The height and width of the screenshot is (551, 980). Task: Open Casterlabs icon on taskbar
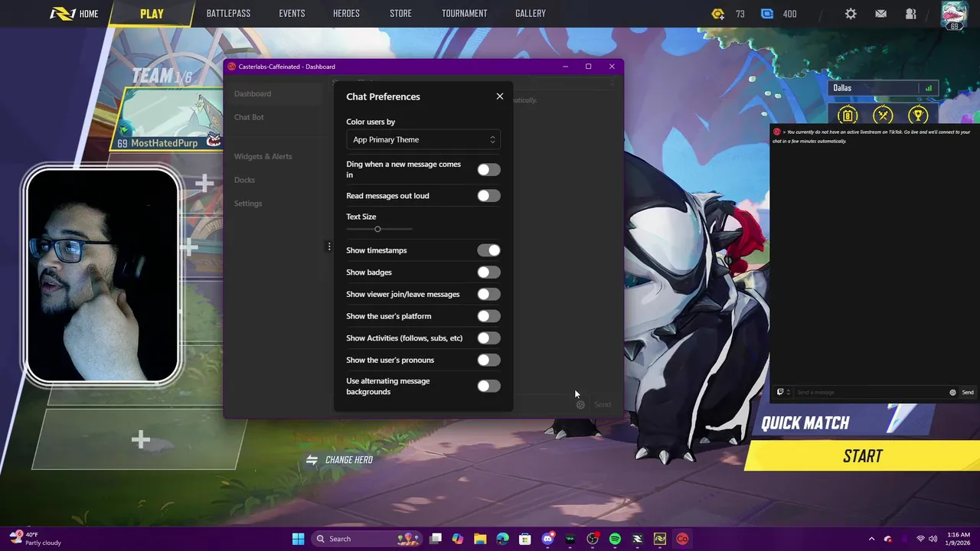[x=682, y=539]
